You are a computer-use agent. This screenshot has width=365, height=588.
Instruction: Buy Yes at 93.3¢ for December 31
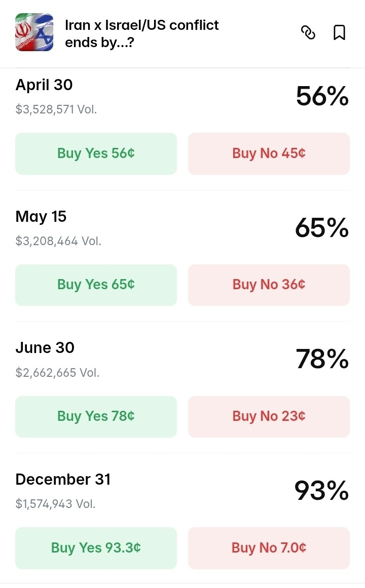coord(96,548)
